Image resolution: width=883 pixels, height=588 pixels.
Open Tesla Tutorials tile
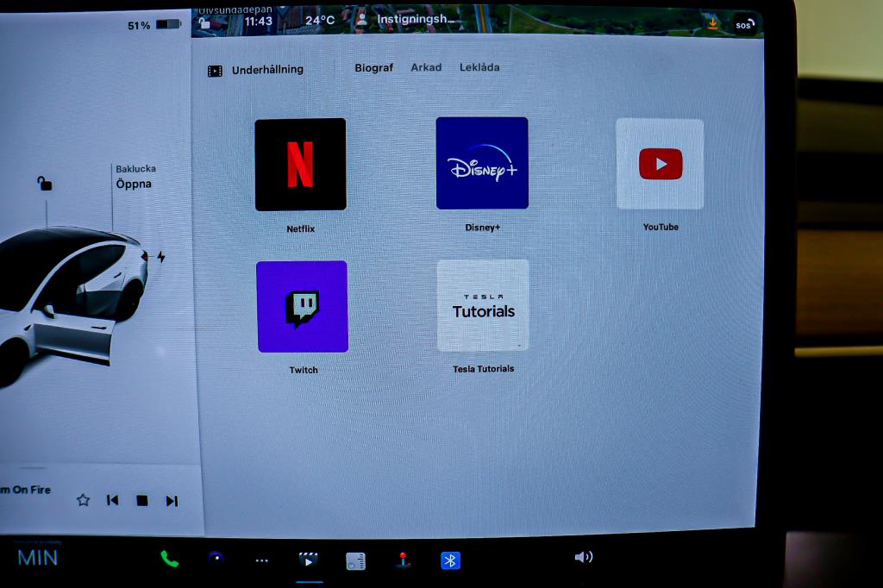(483, 306)
